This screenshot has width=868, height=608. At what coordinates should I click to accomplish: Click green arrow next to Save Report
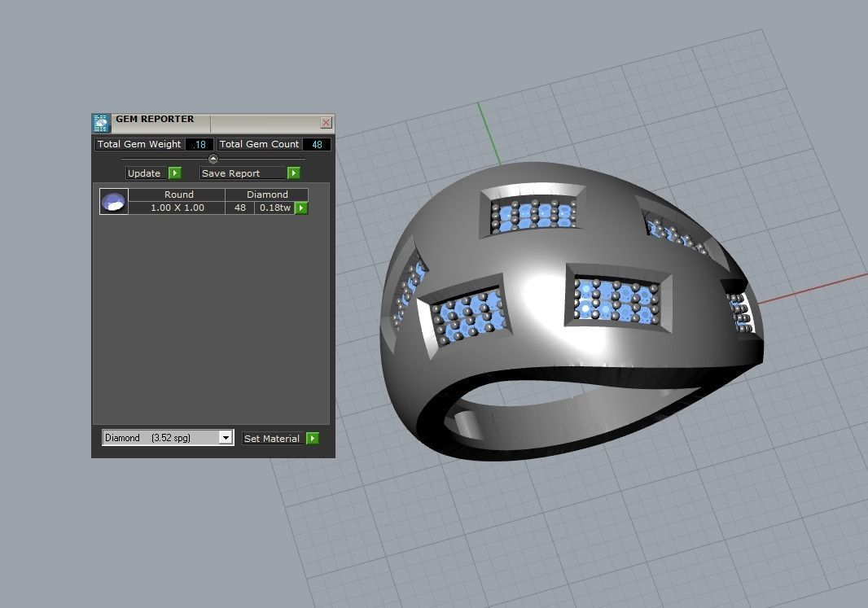[294, 173]
